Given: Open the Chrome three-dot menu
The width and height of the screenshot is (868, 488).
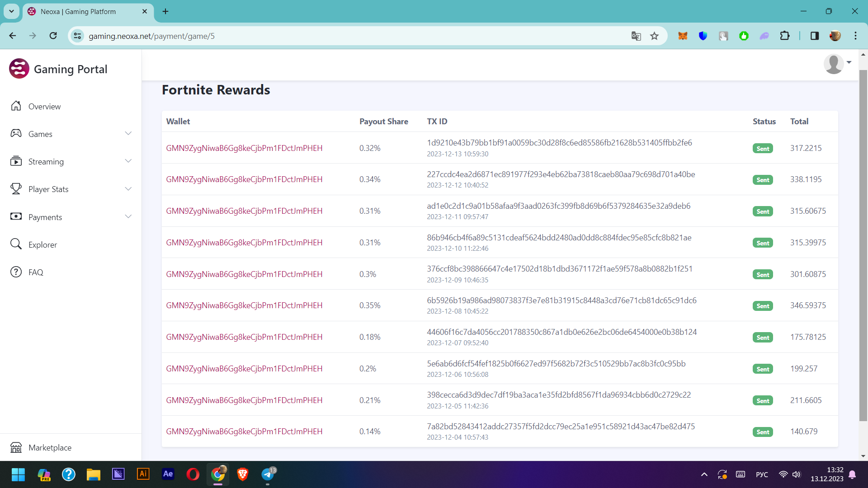Looking at the screenshot, I should pyautogui.click(x=855, y=36).
